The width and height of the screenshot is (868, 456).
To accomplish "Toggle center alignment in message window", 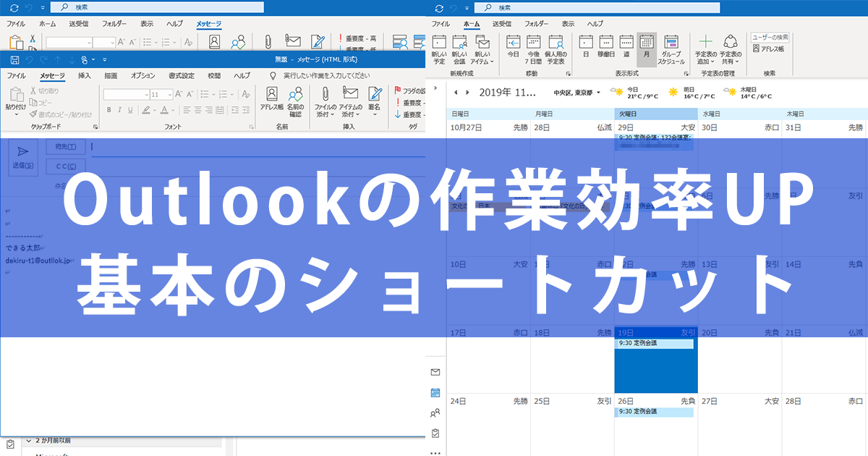I will 198,110.
